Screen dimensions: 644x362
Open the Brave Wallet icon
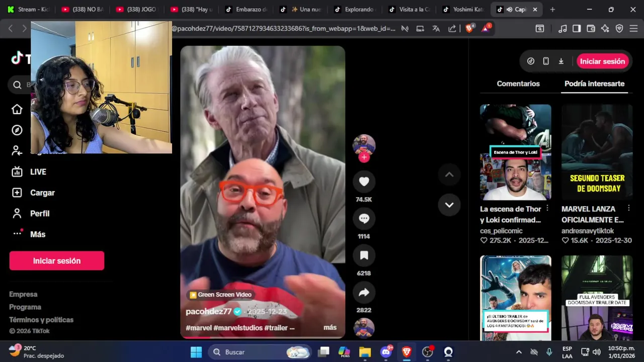(x=591, y=29)
